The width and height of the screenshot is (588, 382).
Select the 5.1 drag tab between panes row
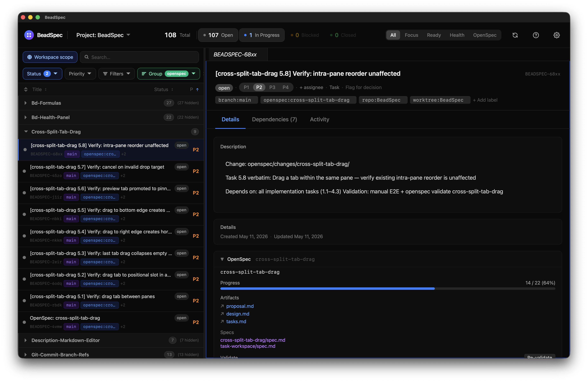click(111, 300)
